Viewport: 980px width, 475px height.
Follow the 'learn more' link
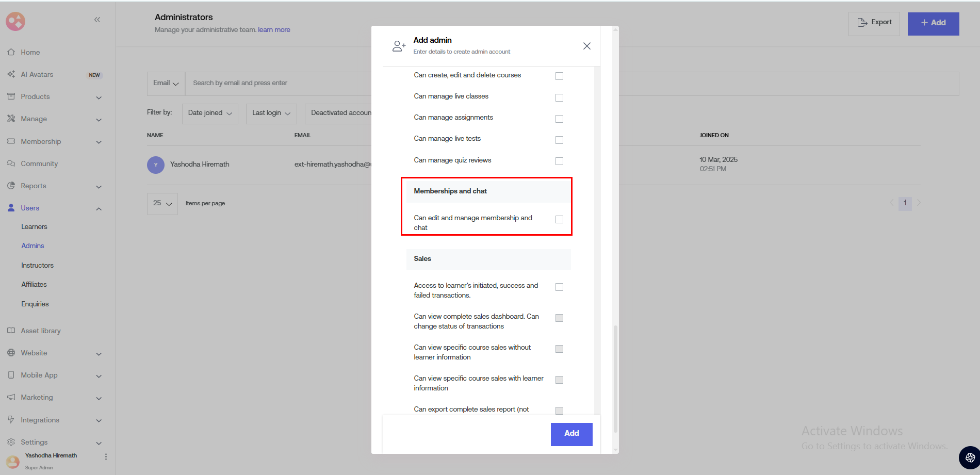point(274,30)
